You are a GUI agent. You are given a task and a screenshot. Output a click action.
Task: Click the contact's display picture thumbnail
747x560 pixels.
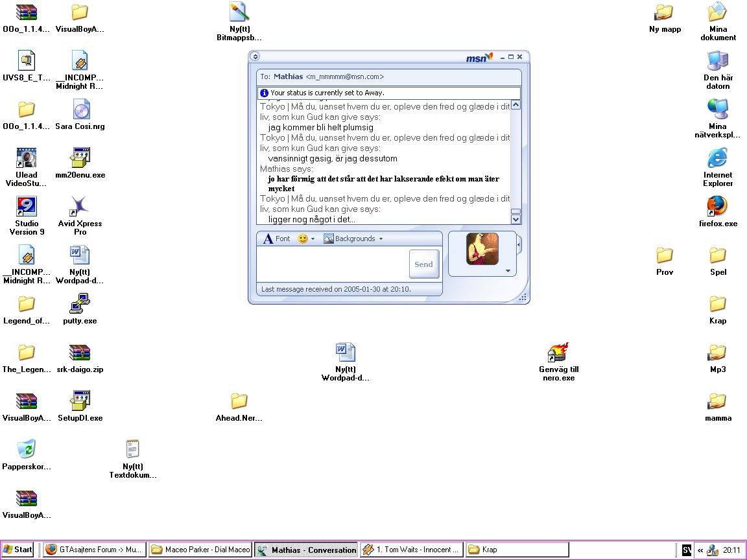click(482, 249)
